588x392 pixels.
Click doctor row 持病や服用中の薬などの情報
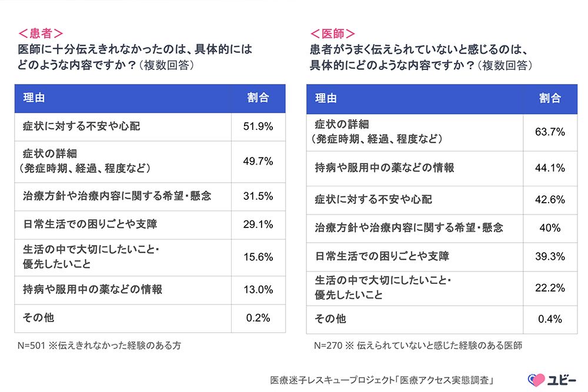[x=385, y=168]
